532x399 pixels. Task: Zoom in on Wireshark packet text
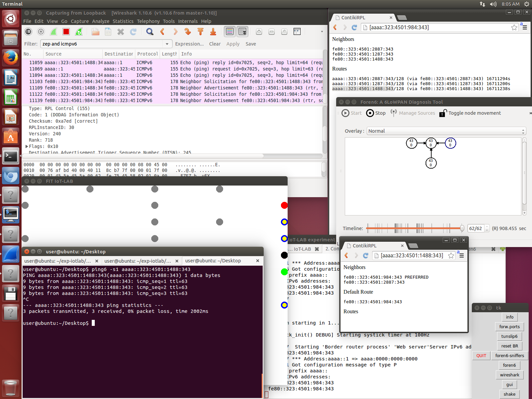[259, 32]
